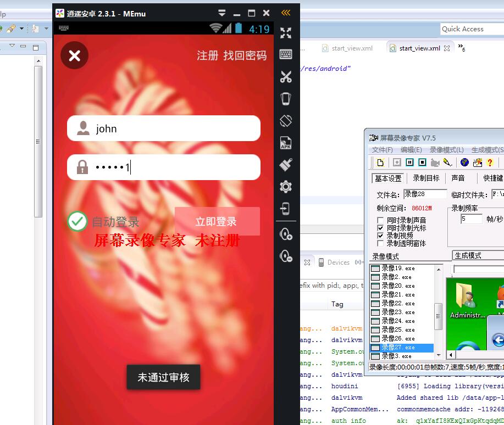
Task: Switch to the 录制目标 tab
Action: pos(426,178)
